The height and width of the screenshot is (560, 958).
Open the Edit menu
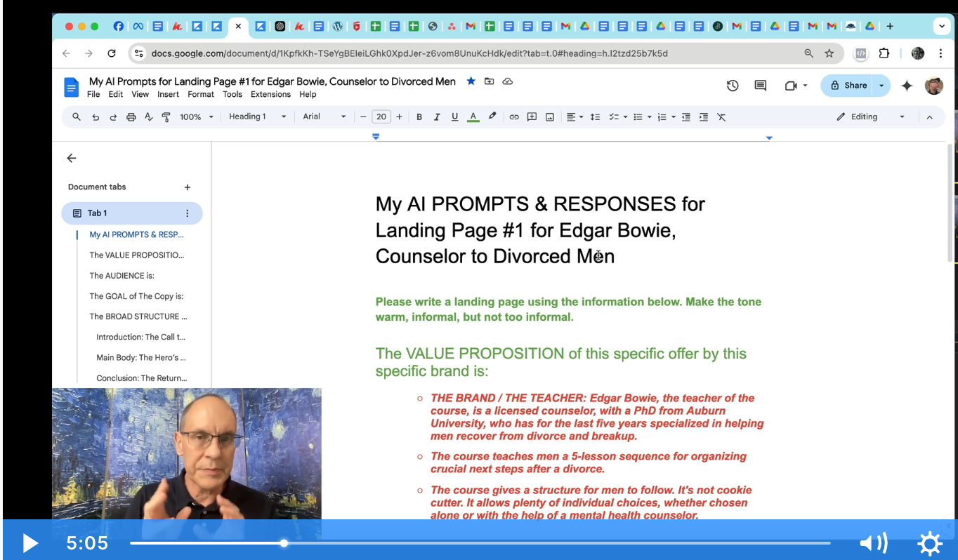(116, 95)
